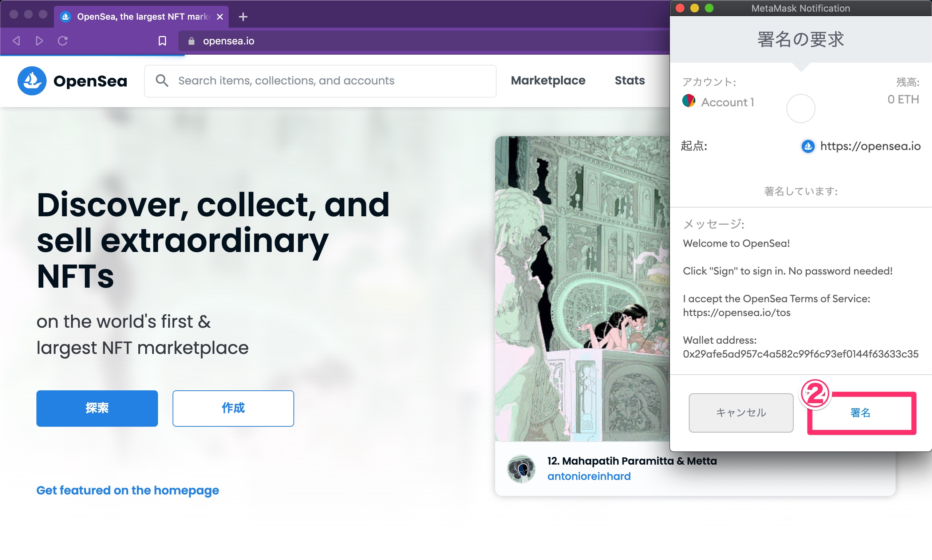Viewport: 932px width, 560px height.
Task: Click the opensea.io address bar
Action: coord(424,41)
